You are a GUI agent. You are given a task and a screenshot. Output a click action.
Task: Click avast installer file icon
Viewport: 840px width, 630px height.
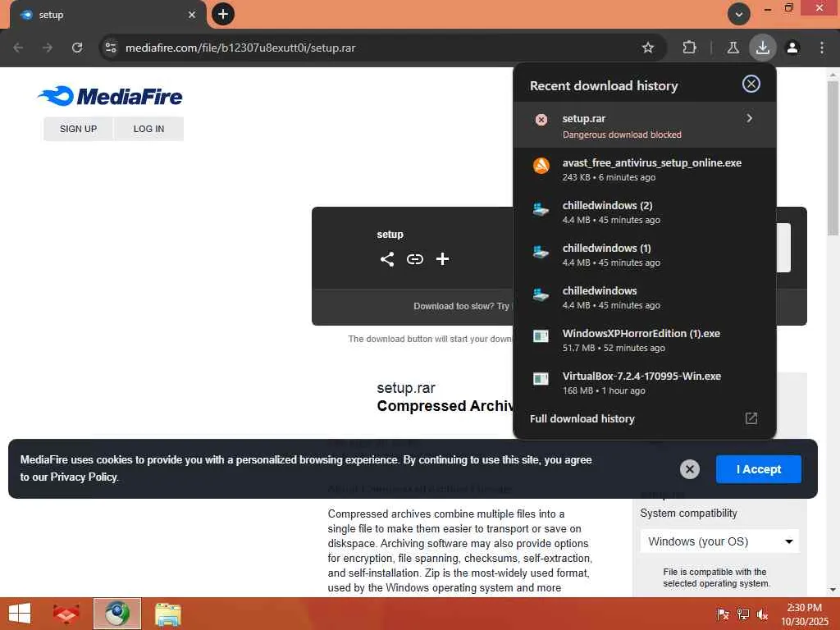tap(541, 166)
